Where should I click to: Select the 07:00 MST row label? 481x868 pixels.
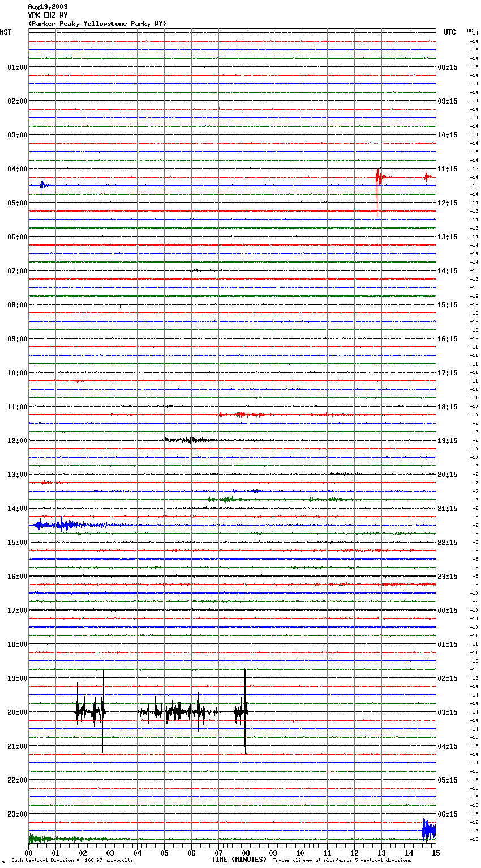tap(18, 271)
